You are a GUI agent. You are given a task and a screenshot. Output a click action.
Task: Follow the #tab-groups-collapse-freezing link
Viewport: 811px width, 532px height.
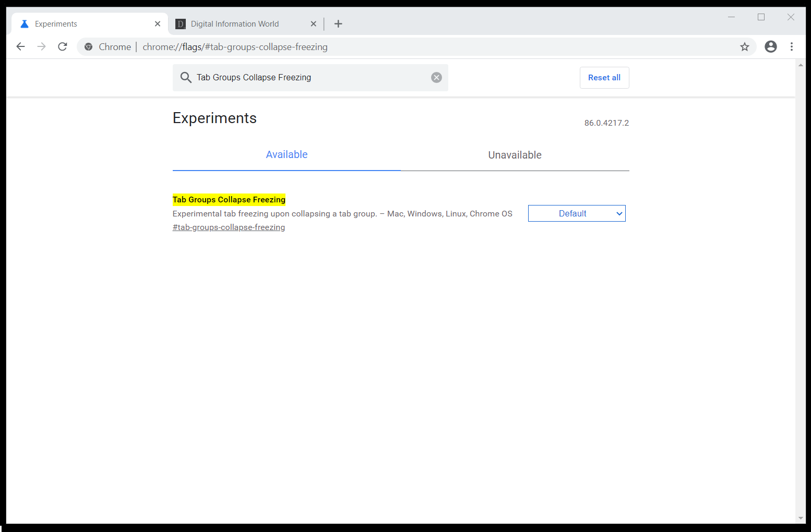point(229,227)
